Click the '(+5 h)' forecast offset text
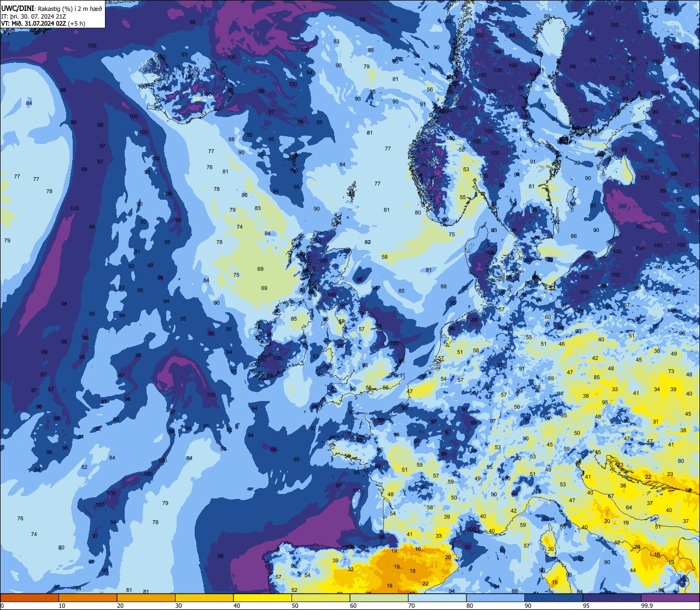This screenshot has height=610, width=700. [x=77, y=24]
